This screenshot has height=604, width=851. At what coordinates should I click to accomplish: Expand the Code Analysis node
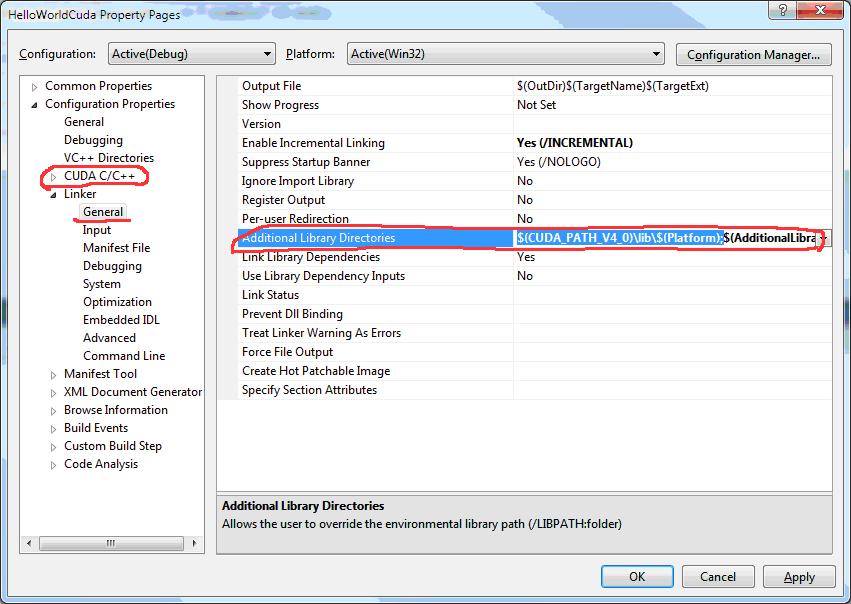point(53,465)
